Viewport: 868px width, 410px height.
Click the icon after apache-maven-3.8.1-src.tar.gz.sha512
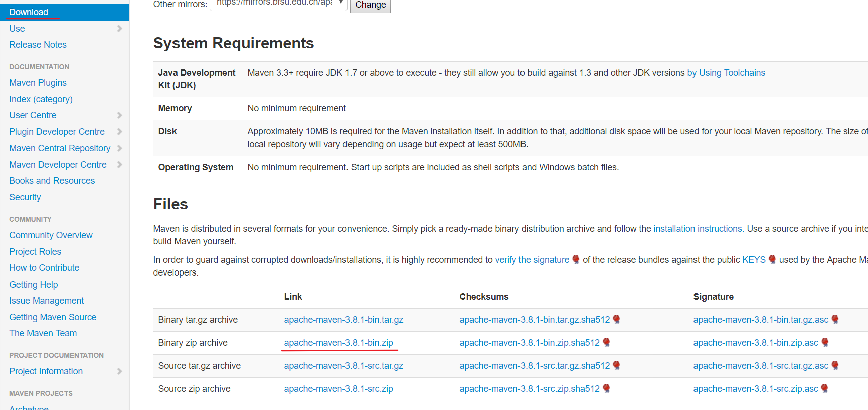[x=617, y=366]
